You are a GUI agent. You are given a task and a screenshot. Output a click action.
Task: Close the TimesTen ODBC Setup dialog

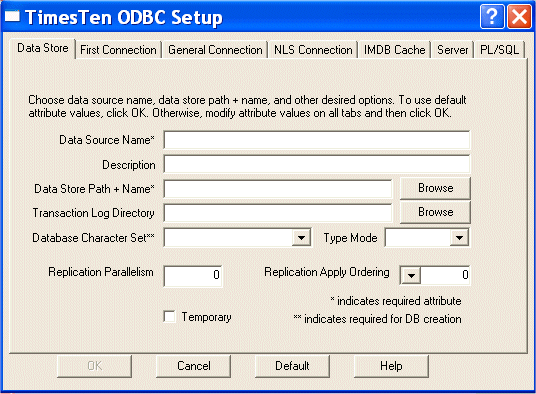click(519, 16)
